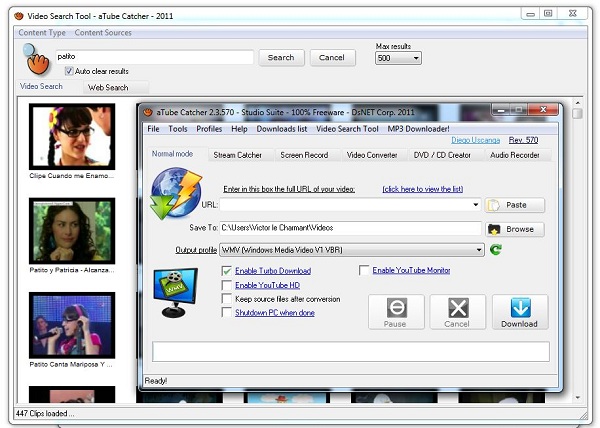This screenshot has width=600, height=428.
Task: Open Content Type menu
Action: click(42, 33)
